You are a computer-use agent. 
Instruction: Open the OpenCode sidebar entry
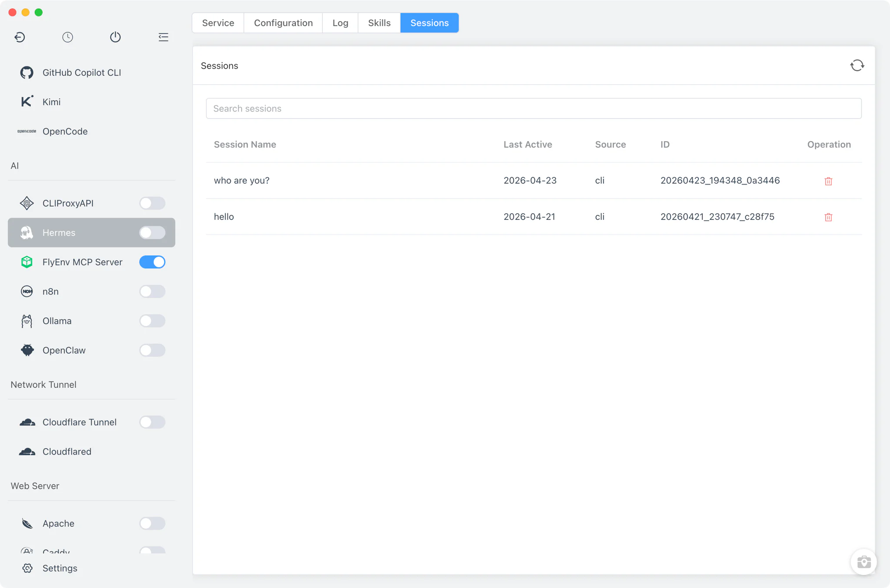coord(91,131)
